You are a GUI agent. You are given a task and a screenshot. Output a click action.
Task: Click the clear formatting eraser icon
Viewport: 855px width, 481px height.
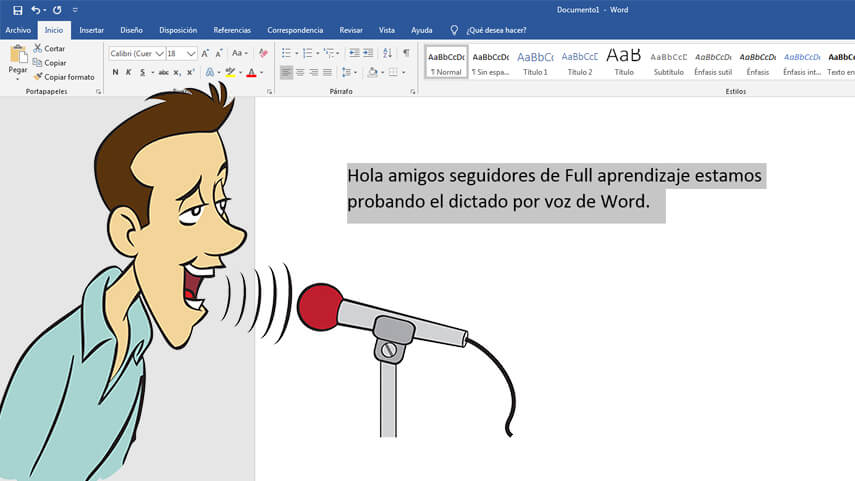pyautogui.click(x=263, y=53)
